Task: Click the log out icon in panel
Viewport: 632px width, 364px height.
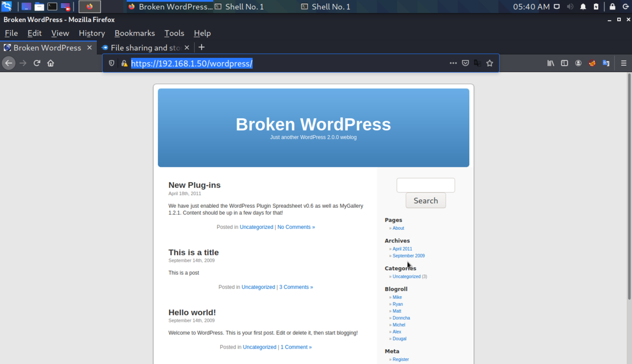Action: (x=626, y=7)
